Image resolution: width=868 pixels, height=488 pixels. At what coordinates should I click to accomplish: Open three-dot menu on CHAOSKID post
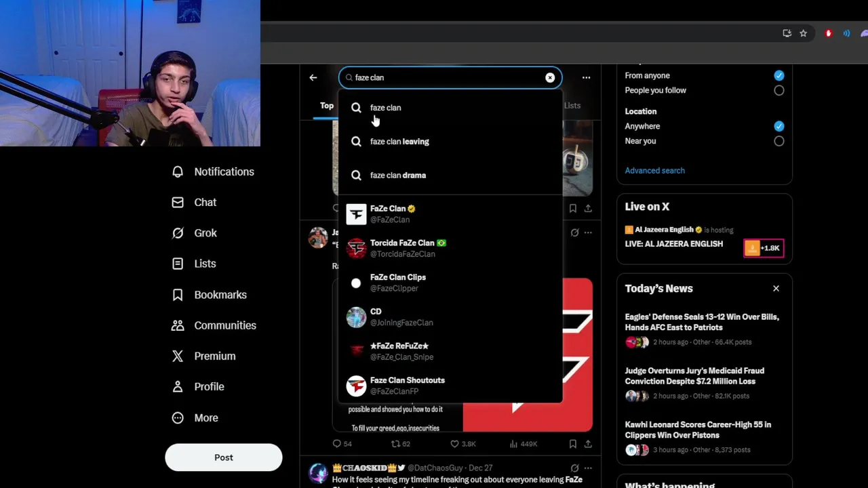click(588, 468)
